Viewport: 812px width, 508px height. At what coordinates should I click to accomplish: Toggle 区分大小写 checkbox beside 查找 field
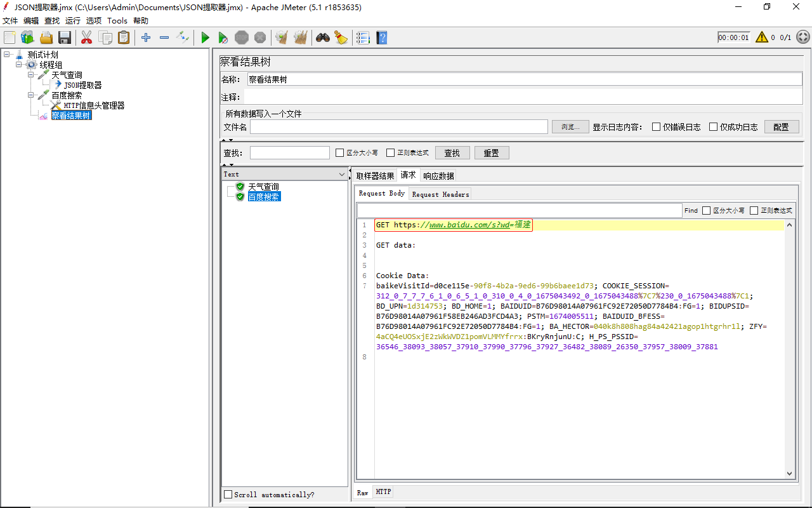(x=340, y=152)
